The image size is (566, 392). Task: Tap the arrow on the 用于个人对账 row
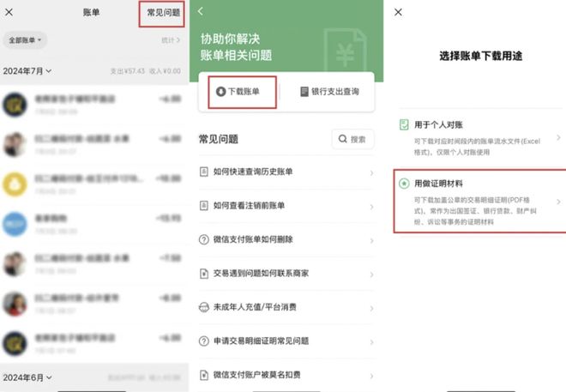[x=558, y=137]
